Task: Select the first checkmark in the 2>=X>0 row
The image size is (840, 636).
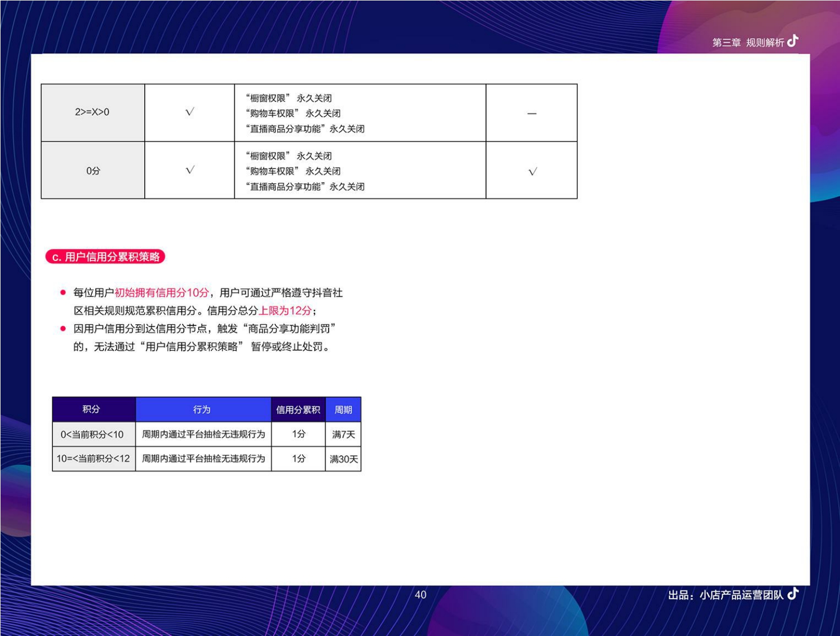Action: [190, 112]
